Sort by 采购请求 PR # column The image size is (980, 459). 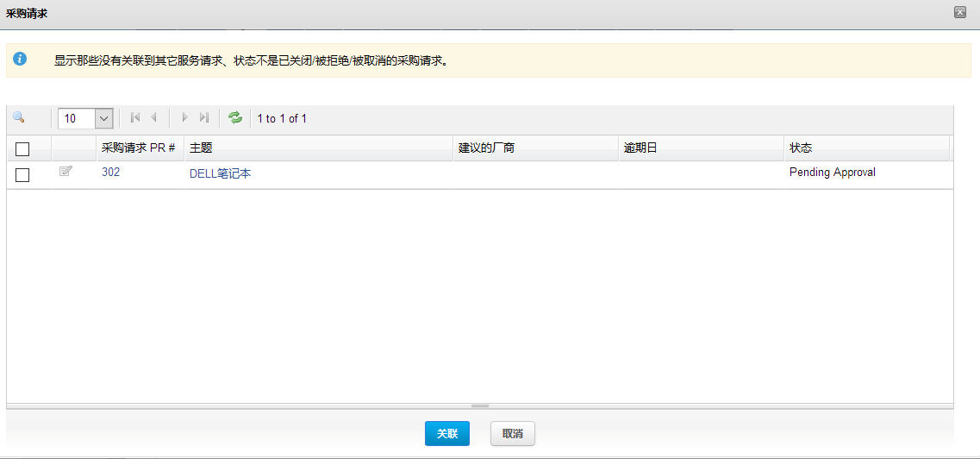[138, 148]
